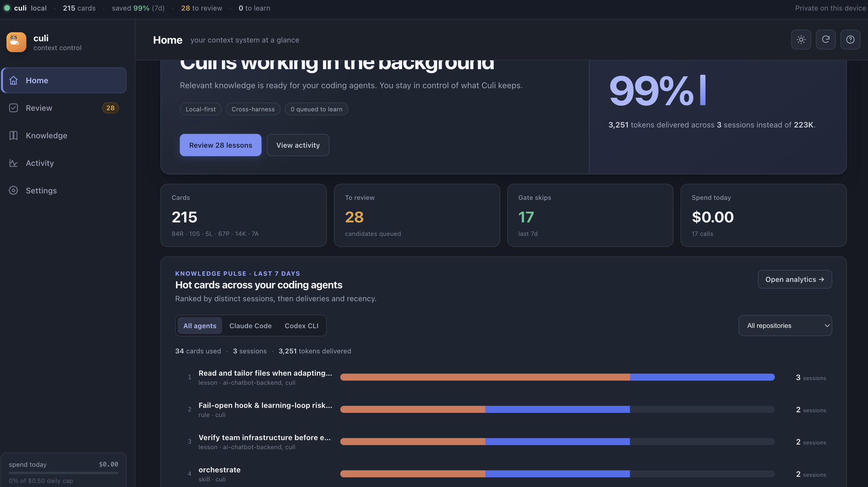Click the refresh icon in header
The height and width of the screenshot is (487, 868).
pos(826,40)
